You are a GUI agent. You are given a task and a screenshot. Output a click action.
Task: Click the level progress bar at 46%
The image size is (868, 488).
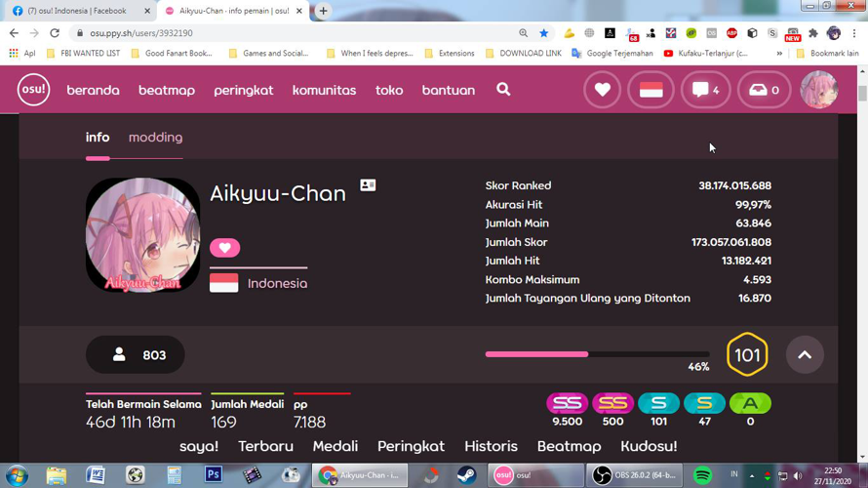tap(597, 354)
